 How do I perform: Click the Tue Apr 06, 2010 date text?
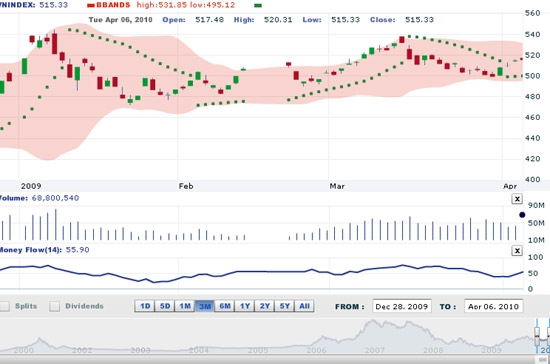[x=120, y=20]
